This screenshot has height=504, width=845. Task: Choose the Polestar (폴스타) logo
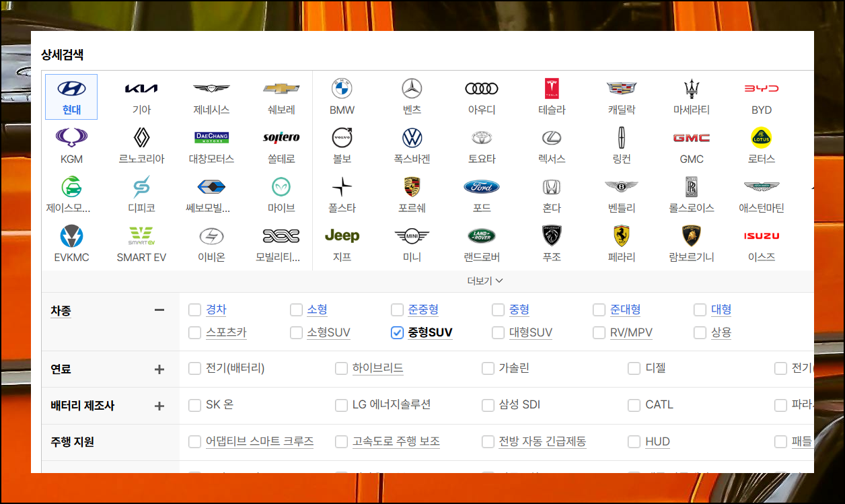[342, 186]
